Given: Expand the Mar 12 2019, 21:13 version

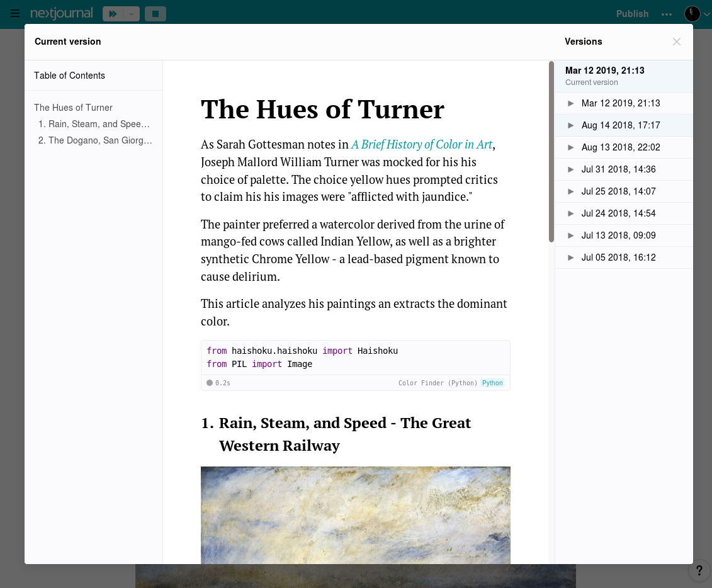Looking at the screenshot, I should click(x=571, y=103).
